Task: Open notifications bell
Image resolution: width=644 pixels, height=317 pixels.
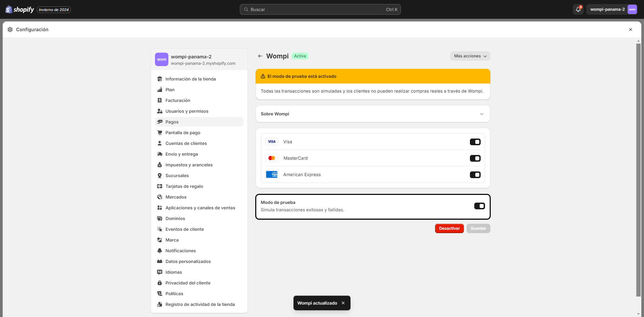Action: [x=578, y=9]
